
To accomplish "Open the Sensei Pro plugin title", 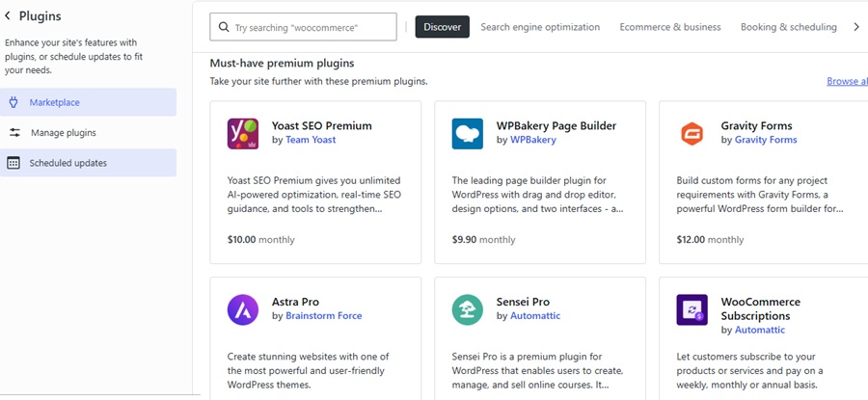I will click(x=523, y=302).
